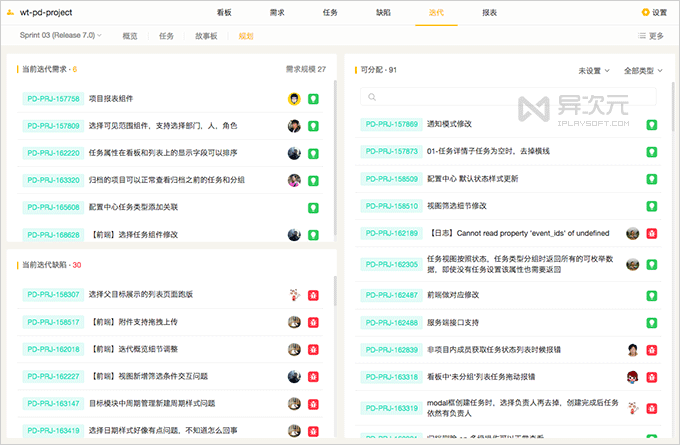Click the assignee avatar on PD-PRJ-163320 row
The width and height of the screenshot is (680, 445).
coord(294,180)
